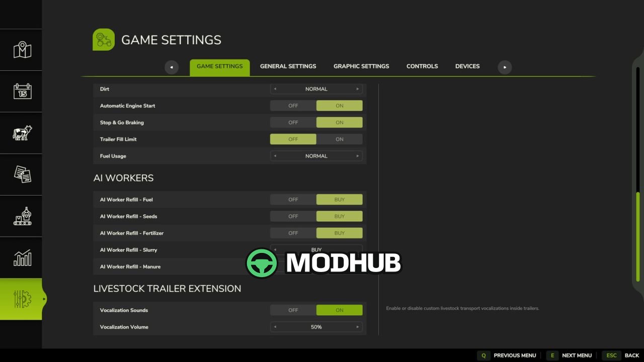Open the statistics chart icon

coord(22,257)
